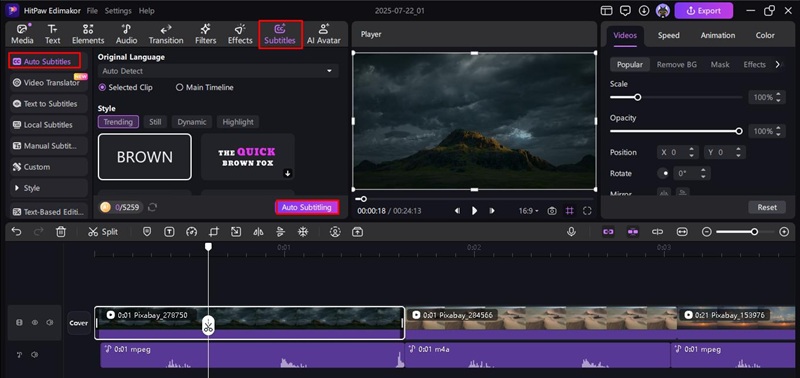Open the speed gauge tool in the timeline toolbar
Image resolution: width=800 pixels, height=378 pixels.
[191, 232]
